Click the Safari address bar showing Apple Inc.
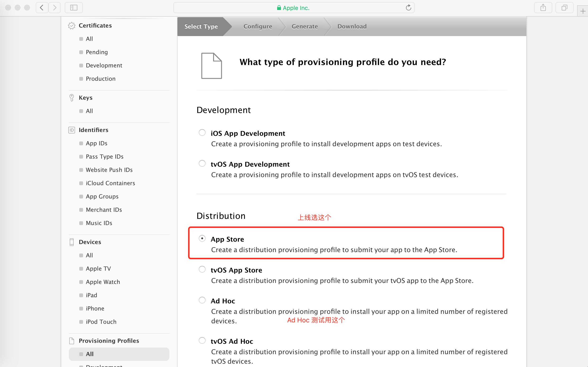The width and height of the screenshot is (588, 367). [294, 8]
